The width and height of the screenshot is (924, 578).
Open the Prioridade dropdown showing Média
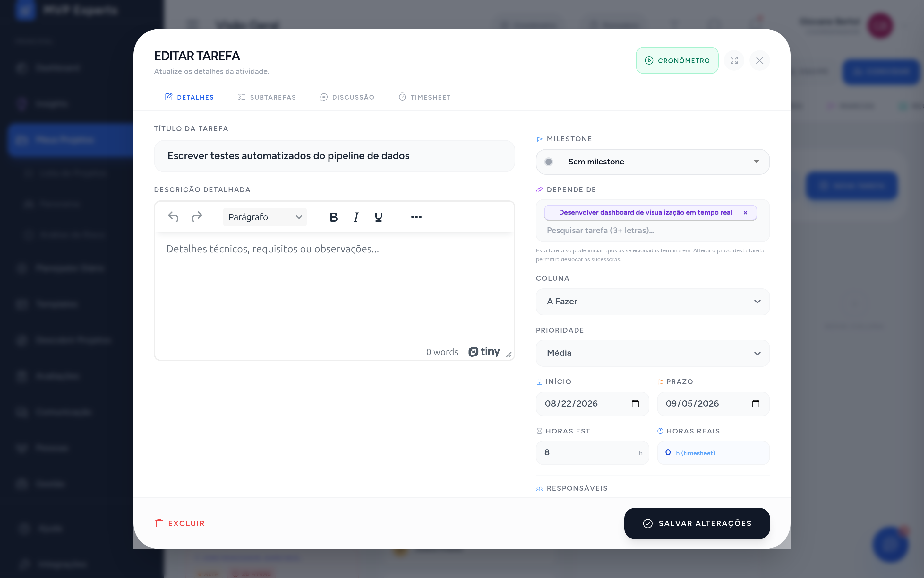coord(653,353)
